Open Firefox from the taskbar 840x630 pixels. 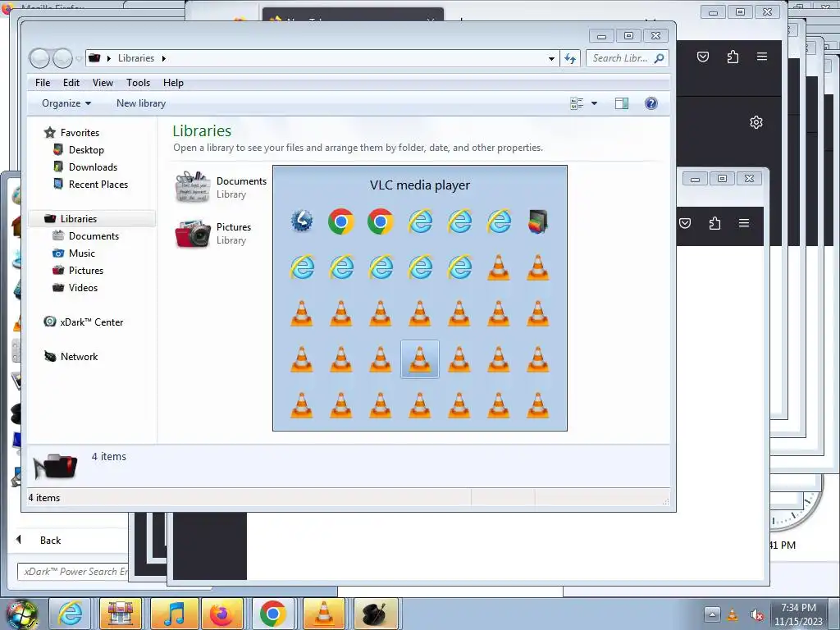click(x=221, y=614)
